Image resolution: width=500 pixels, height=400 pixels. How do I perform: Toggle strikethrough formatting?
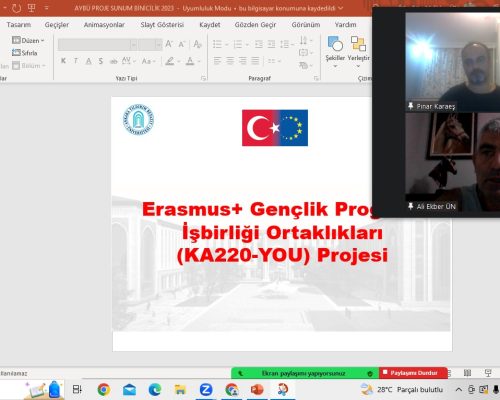(x=114, y=61)
